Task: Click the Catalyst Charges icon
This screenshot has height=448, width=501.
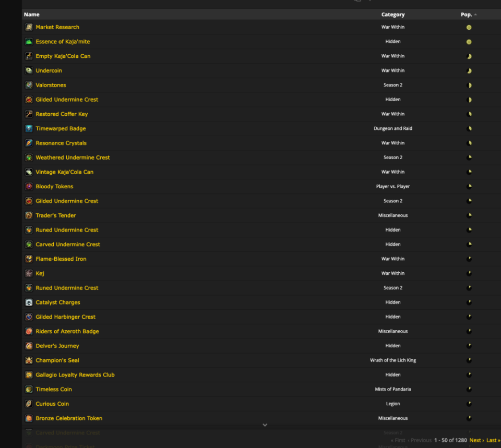Action: click(x=29, y=302)
